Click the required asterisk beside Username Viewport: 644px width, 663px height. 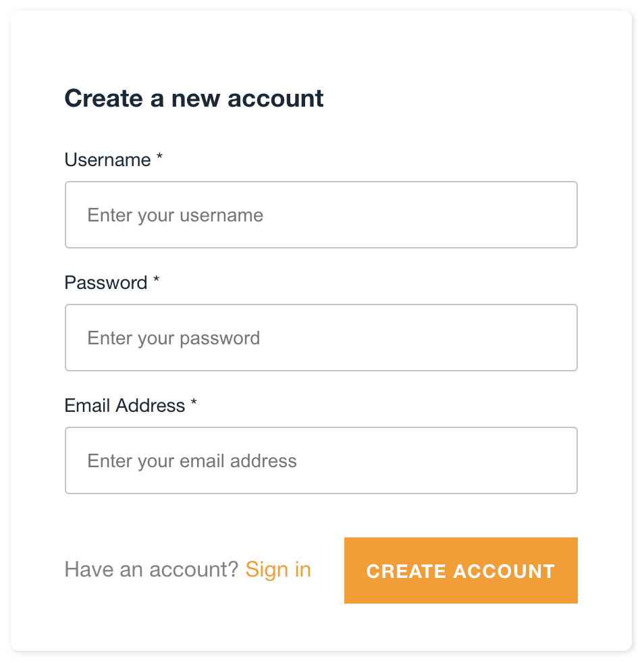(x=160, y=157)
